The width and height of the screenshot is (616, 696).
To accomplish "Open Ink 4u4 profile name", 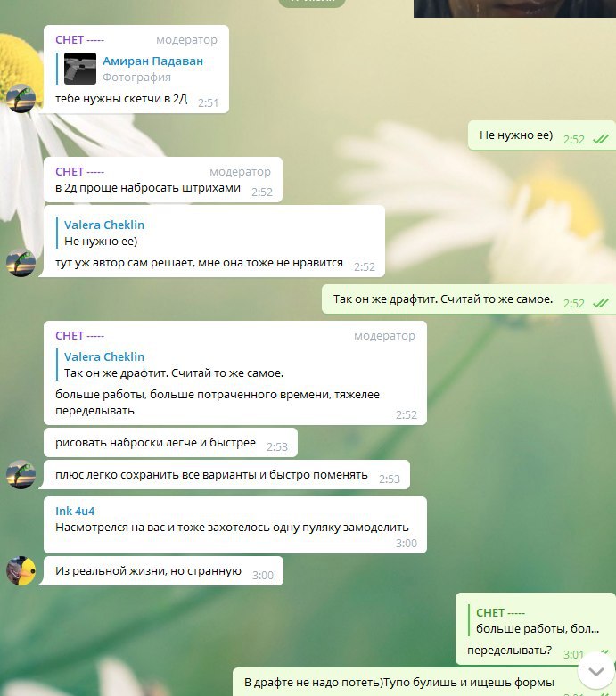I will pyautogui.click(x=75, y=511).
